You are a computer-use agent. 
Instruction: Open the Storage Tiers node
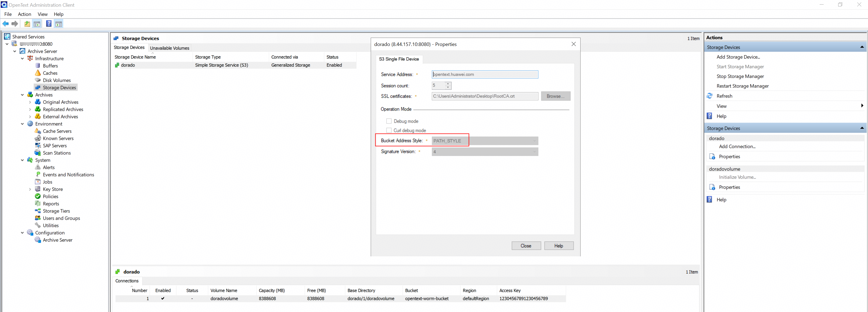pyautogui.click(x=56, y=211)
